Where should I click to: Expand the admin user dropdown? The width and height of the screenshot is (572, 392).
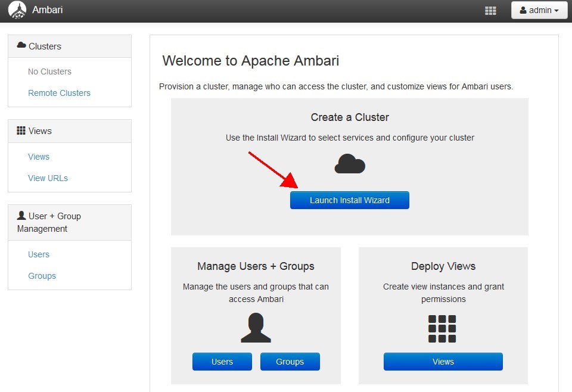(539, 10)
